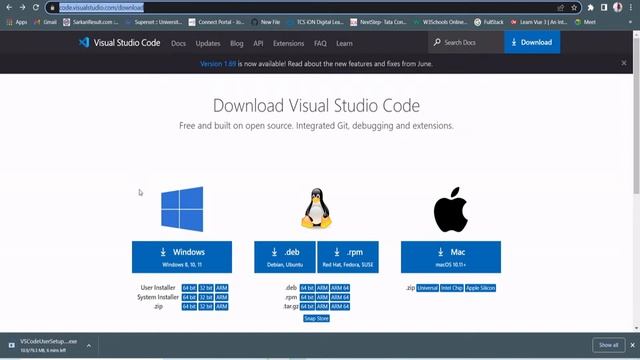Click the Linux Tux penguin image

(316, 208)
